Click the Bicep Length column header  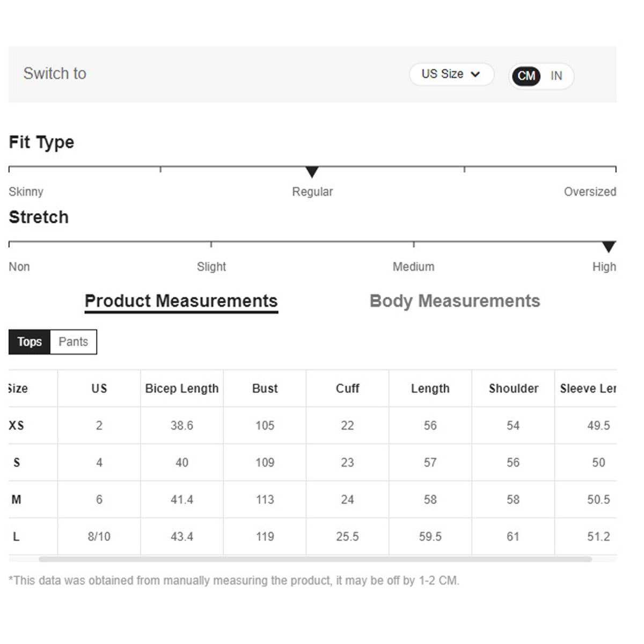[x=182, y=389]
